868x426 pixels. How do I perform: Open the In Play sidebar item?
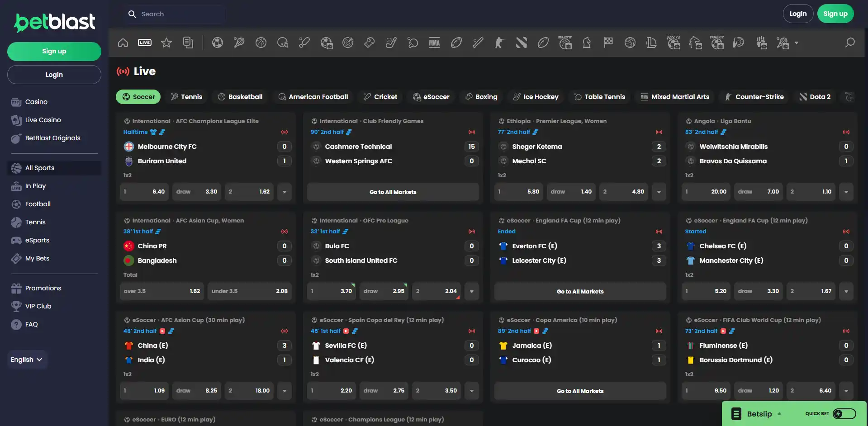pyautogui.click(x=35, y=186)
